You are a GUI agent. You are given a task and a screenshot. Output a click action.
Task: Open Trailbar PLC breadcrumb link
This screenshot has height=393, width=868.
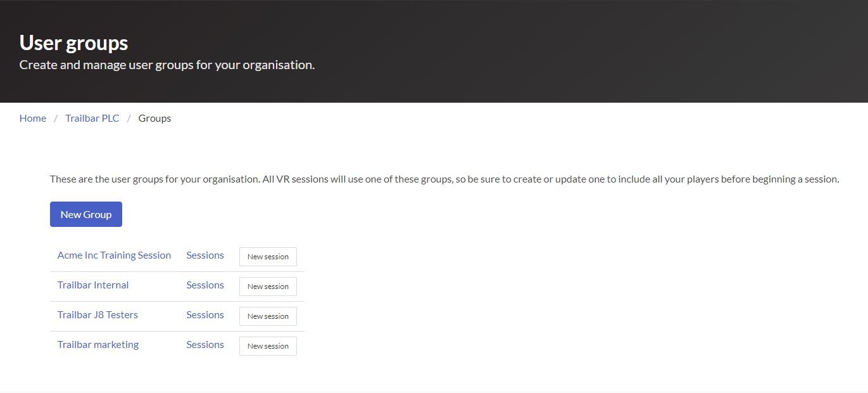92,118
